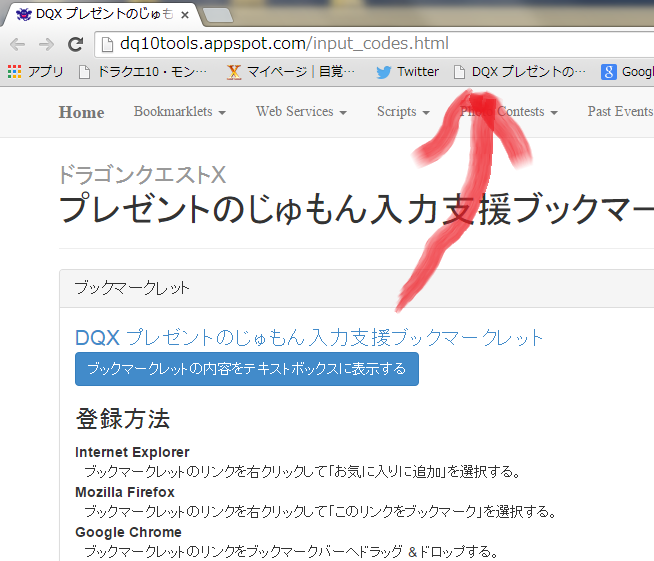The image size is (654, 561).
Task: Click the DQX プレゼントのじゅもん入力支援ブックマークレット link
Action: (x=309, y=337)
